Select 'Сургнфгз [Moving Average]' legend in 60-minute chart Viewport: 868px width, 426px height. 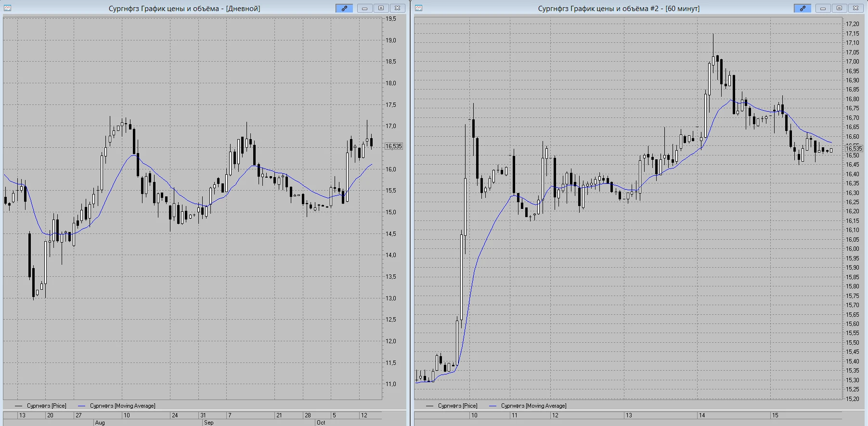[x=534, y=406]
